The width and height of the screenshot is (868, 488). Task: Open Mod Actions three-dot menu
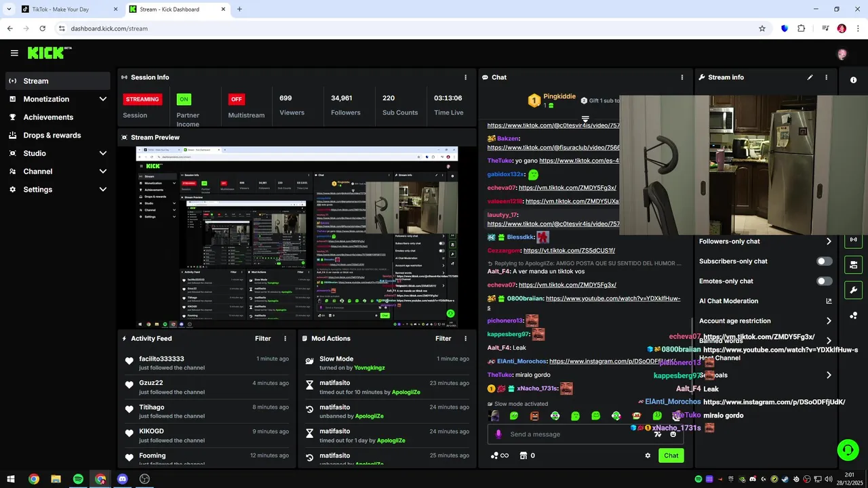(x=465, y=338)
